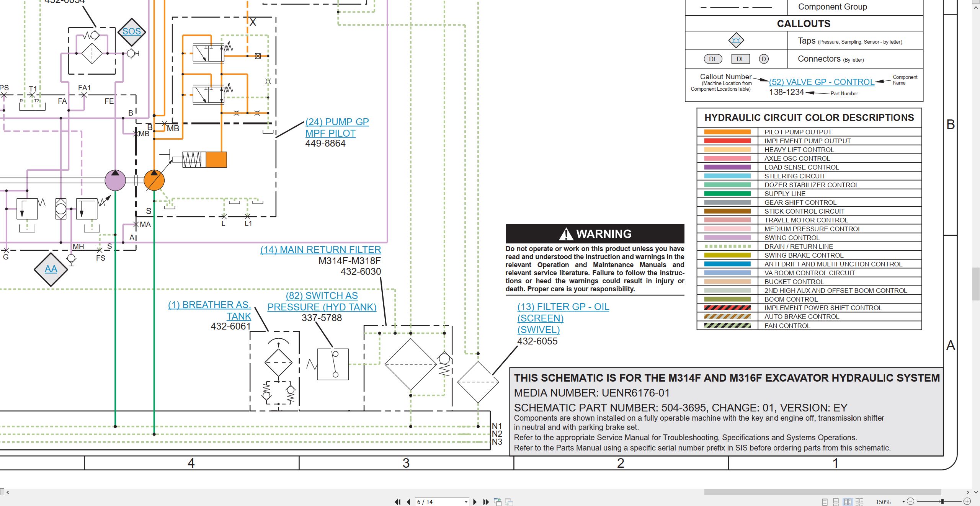Click the zoom out minus button
The height and width of the screenshot is (506, 980).
point(911,501)
